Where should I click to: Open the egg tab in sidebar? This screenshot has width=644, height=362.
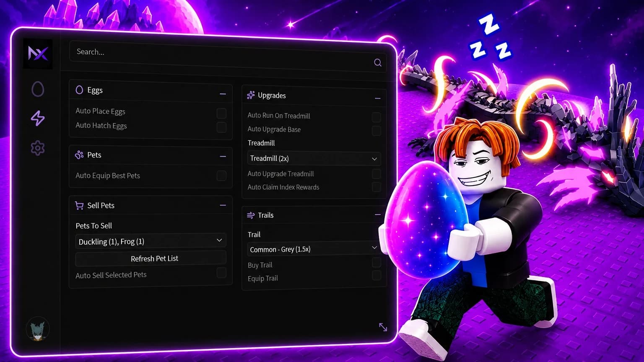[38, 89]
